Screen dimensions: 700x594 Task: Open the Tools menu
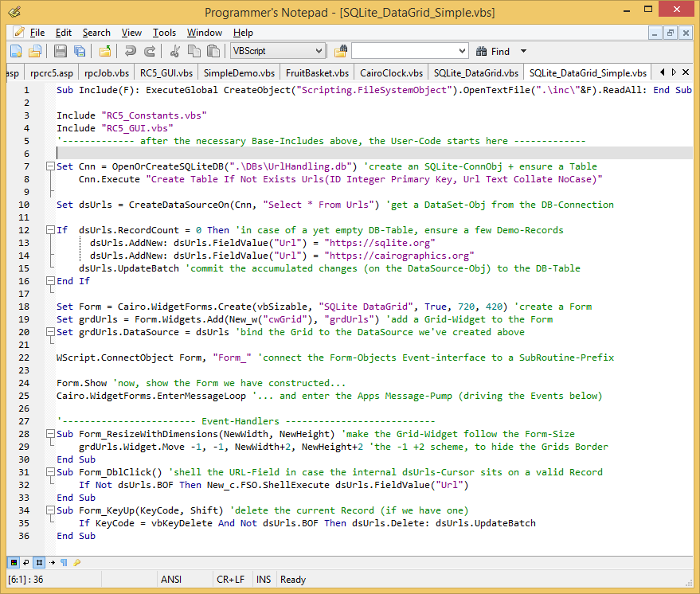[164, 33]
